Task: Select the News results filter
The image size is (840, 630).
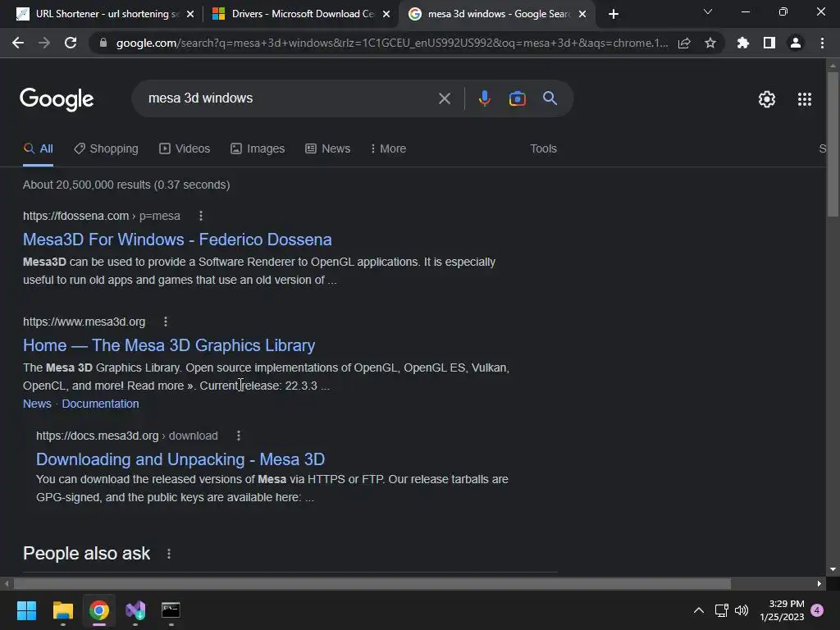Action: [328, 149]
